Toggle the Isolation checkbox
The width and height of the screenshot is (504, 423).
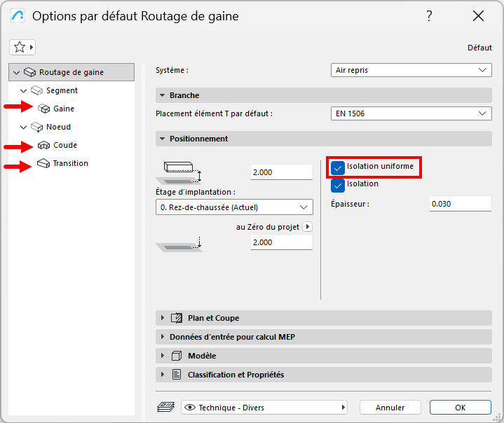click(339, 185)
